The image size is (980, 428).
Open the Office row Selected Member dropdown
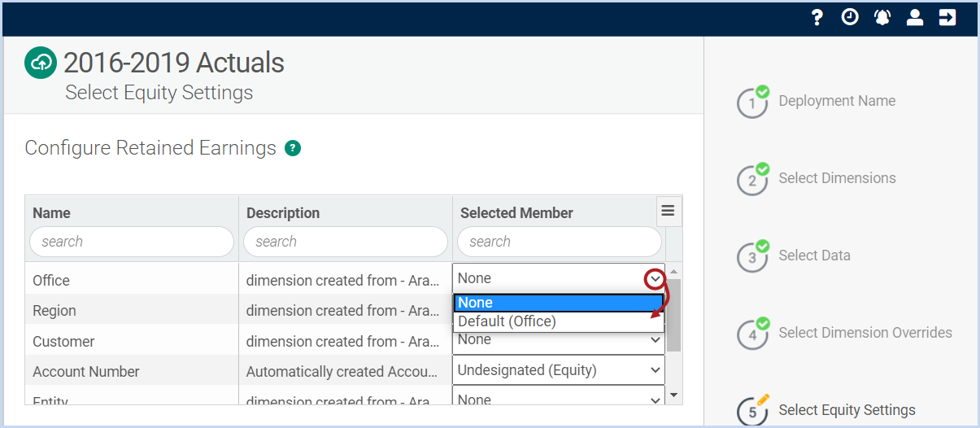click(x=559, y=278)
